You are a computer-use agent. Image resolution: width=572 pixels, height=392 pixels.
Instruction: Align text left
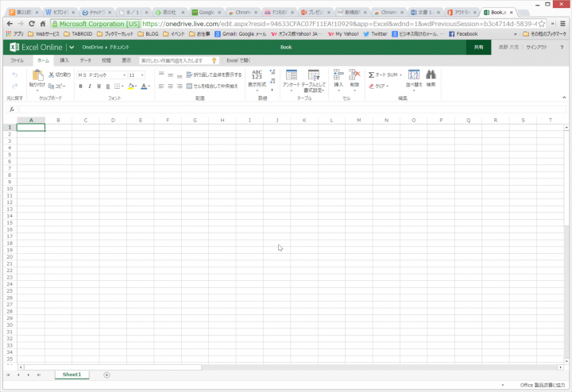161,86
